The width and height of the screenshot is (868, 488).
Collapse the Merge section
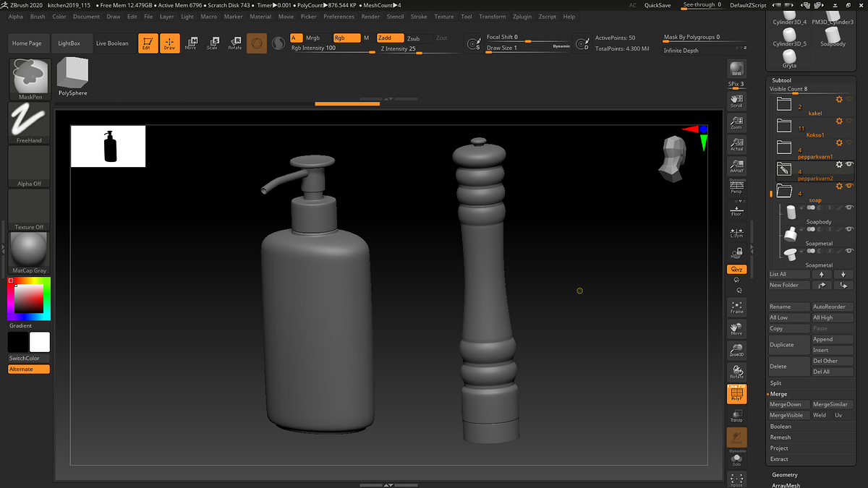[x=778, y=394]
